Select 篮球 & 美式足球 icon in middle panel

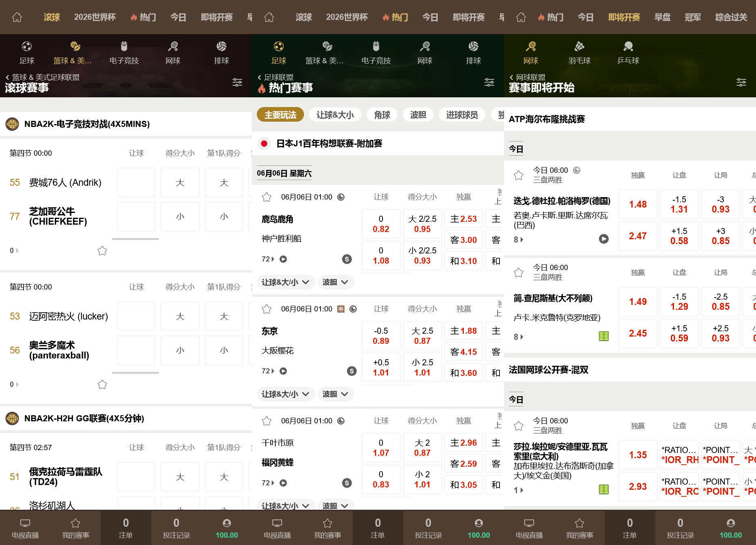click(x=325, y=53)
